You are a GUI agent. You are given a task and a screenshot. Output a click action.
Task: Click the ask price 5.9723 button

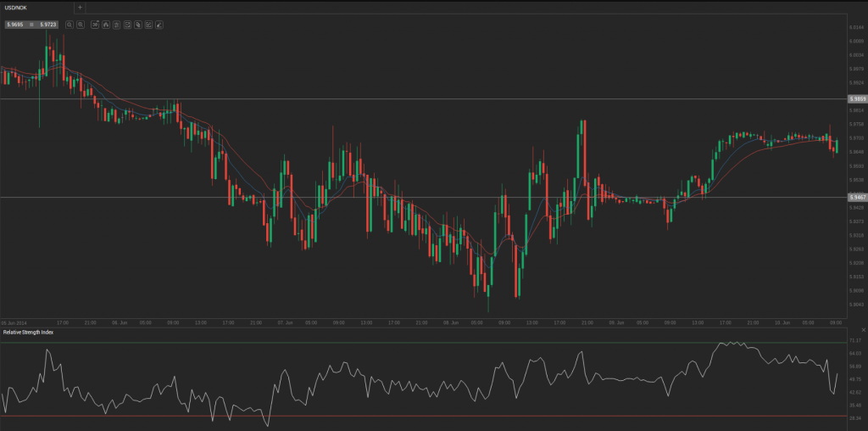point(47,25)
